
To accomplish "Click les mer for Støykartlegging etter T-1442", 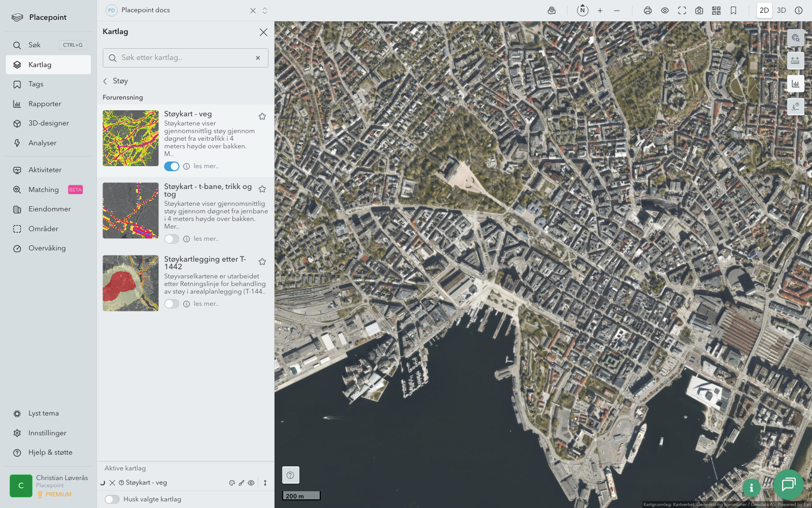I will (x=206, y=304).
